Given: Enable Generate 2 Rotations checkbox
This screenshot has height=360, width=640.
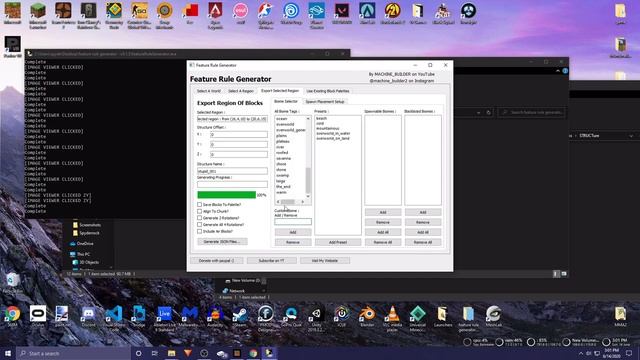Looking at the screenshot, I should coord(200,218).
